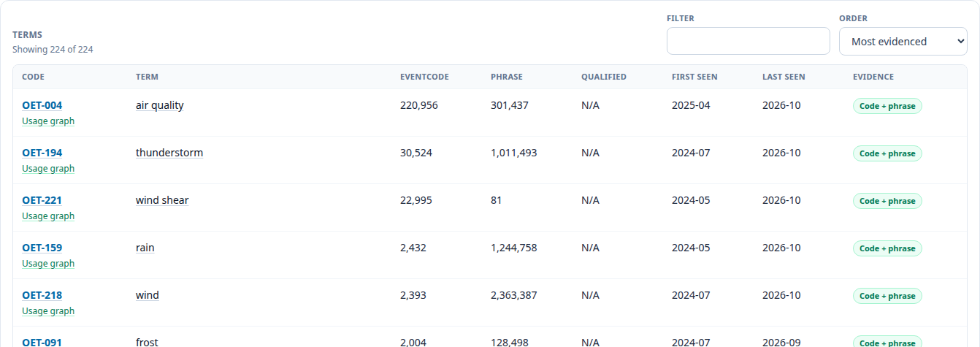
Task: Click phrase count 2,363,387
Action: pyautogui.click(x=515, y=295)
